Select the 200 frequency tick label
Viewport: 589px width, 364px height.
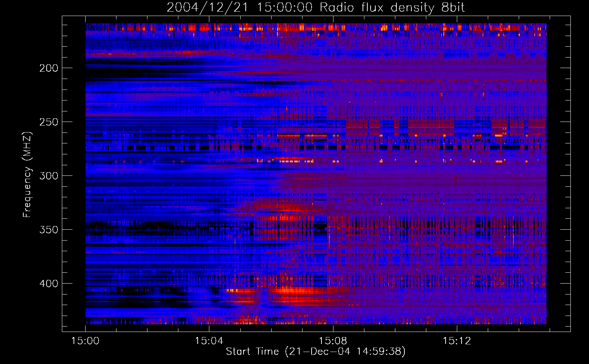pyautogui.click(x=49, y=68)
